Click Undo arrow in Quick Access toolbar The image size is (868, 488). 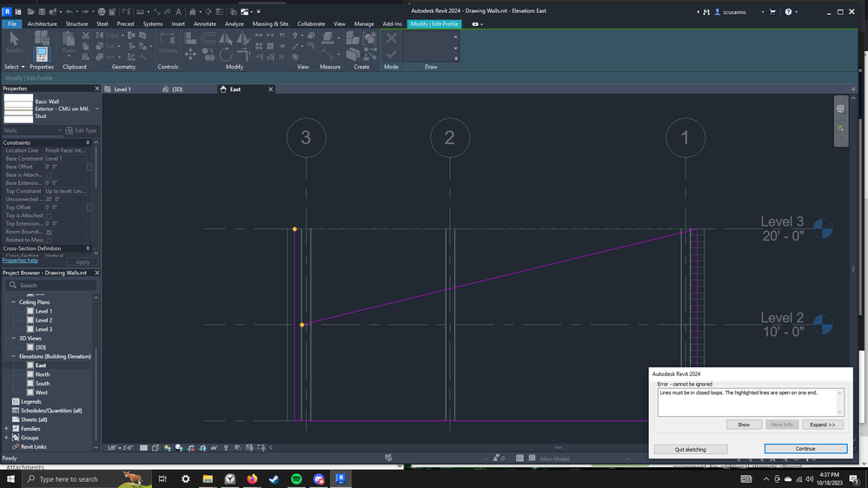click(70, 11)
